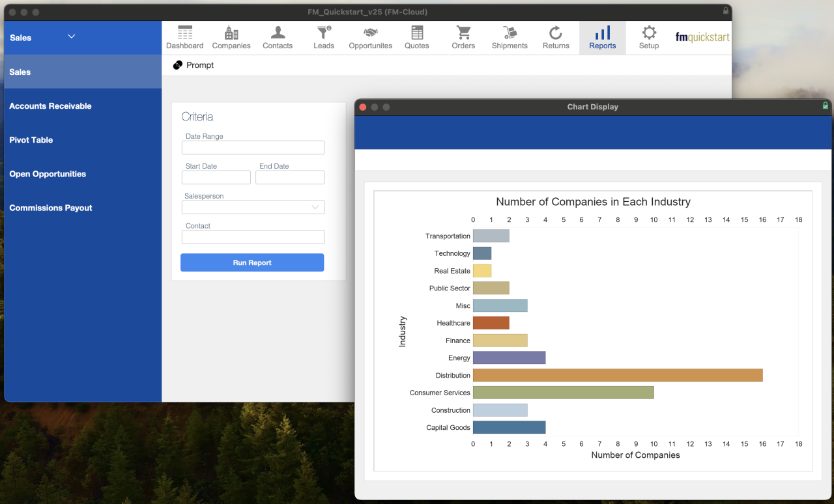Click the 'Number of Companies' axis label
Viewport: 834px width, 504px height.
[635, 455]
